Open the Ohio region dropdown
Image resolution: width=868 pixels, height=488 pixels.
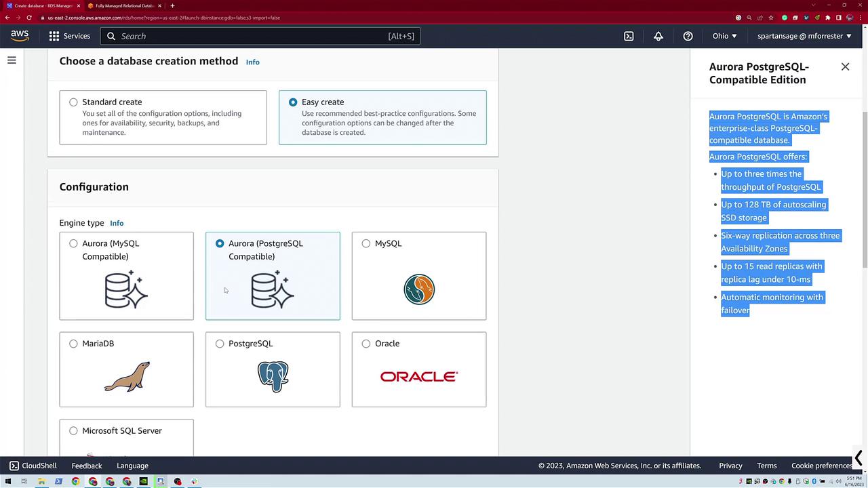coord(724,36)
